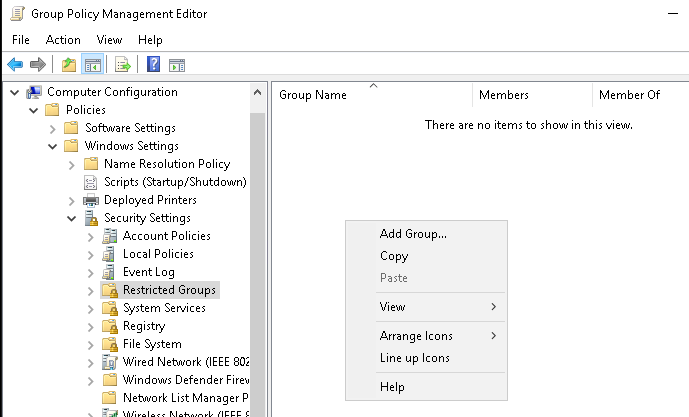Click the Export List toolbar icon
The height and width of the screenshot is (417, 689).
pyautogui.click(x=123, y=65)
